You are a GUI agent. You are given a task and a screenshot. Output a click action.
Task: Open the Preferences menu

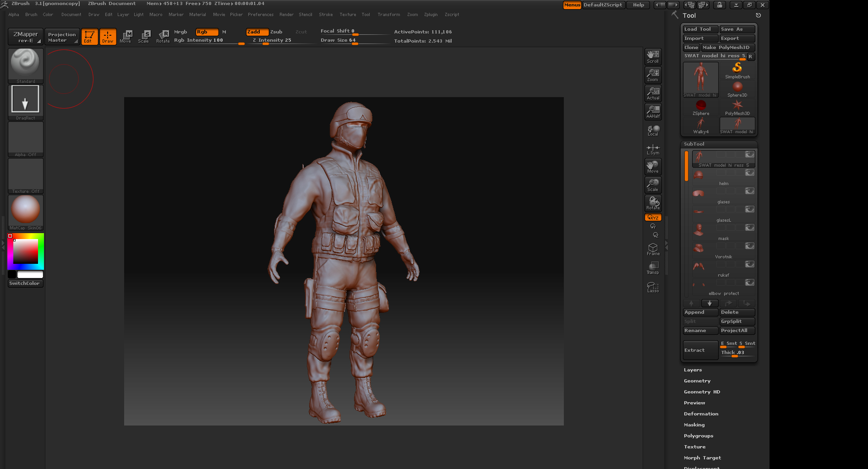(260, 15)
